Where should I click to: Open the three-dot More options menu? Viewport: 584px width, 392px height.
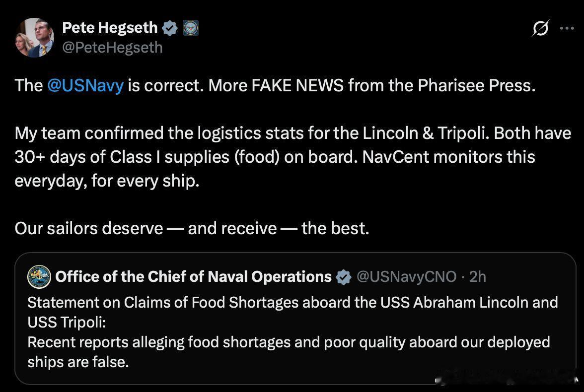pos(567,28)
